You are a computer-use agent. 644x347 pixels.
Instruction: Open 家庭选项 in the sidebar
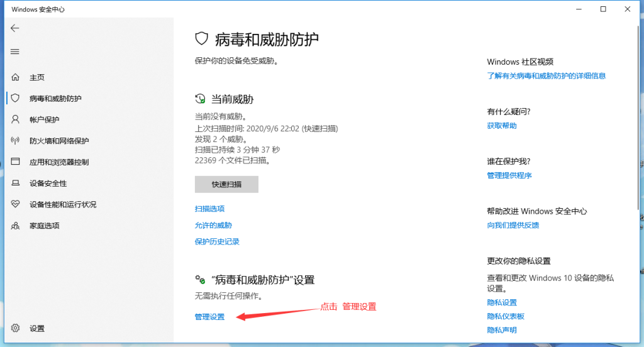(45, 226)
